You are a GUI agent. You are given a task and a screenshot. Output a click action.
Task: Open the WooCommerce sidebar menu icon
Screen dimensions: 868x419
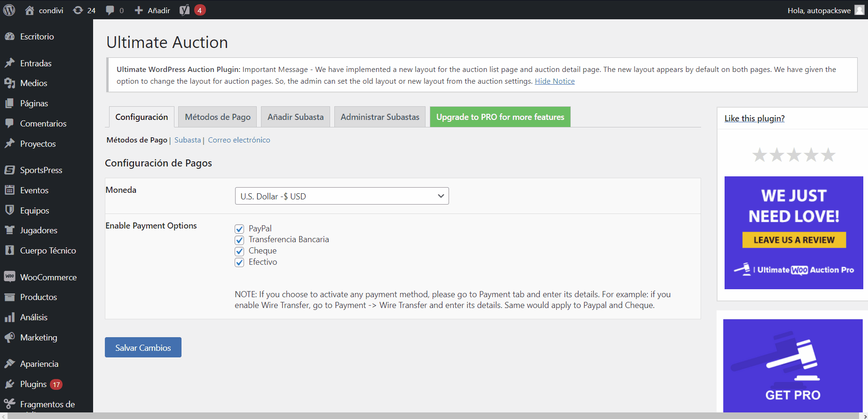pos(9,277)
